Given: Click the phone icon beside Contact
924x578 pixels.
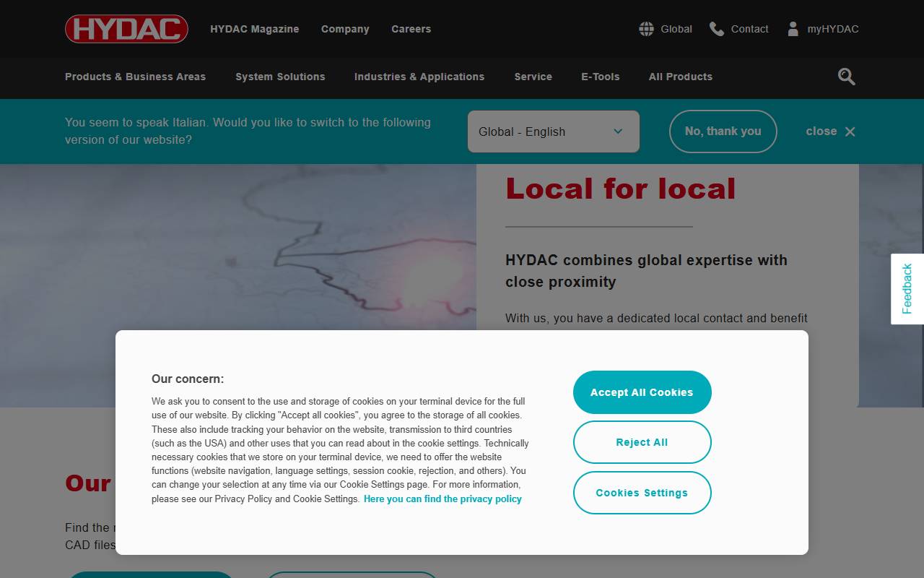Looking at the screenshot, I should 717,29.
